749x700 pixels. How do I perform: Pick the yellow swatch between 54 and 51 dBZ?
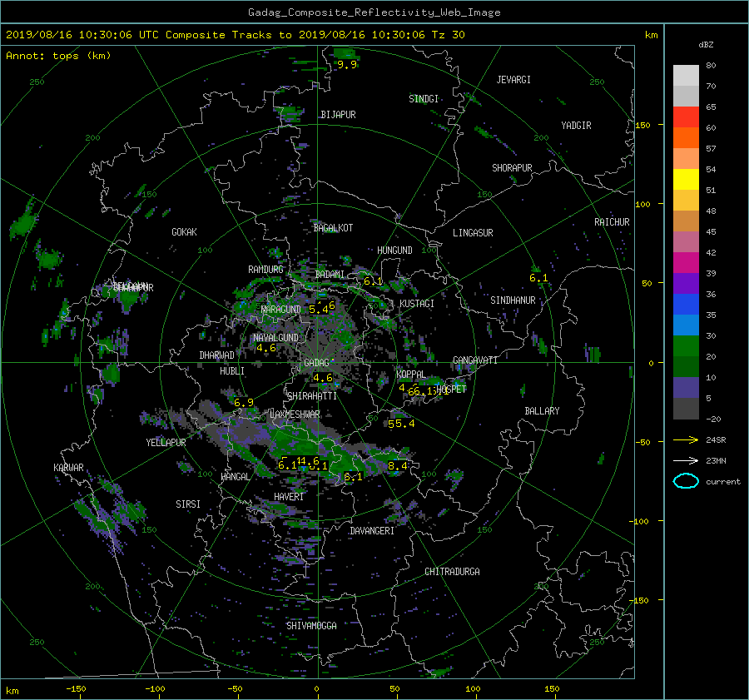click(686, 180)
